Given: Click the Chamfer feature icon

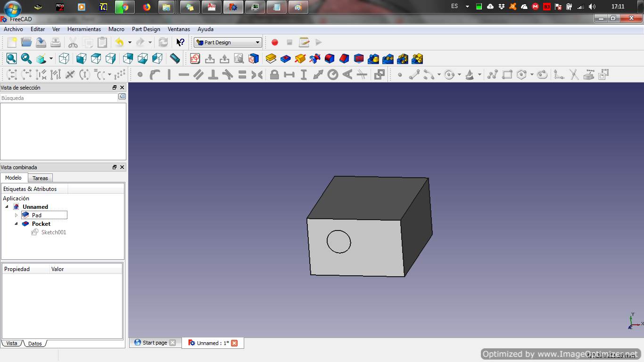Looking at the screenshot, I should point(344,58).
